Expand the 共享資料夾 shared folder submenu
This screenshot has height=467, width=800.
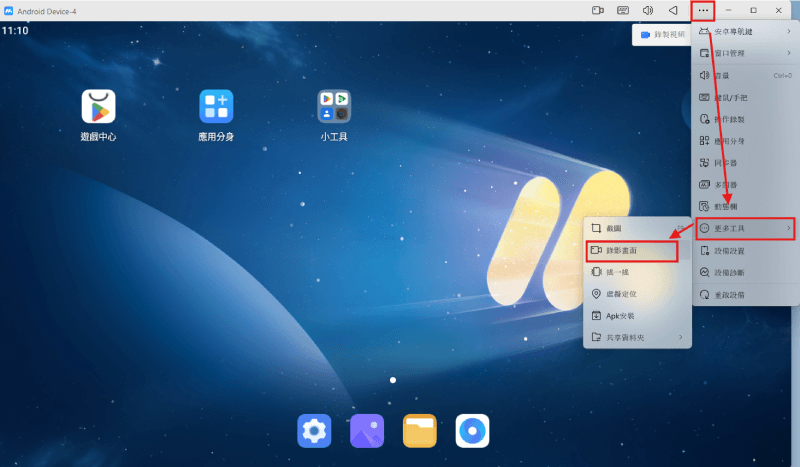637,337
